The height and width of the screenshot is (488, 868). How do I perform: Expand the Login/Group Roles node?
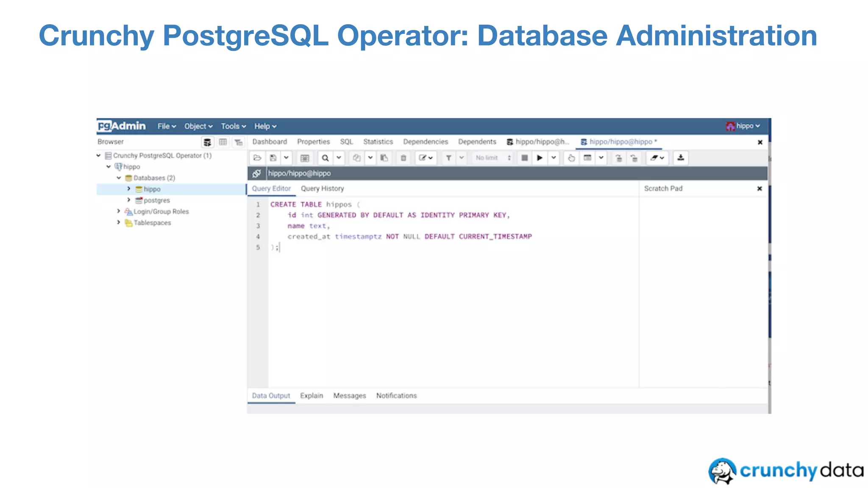click(x=119, y=211)
